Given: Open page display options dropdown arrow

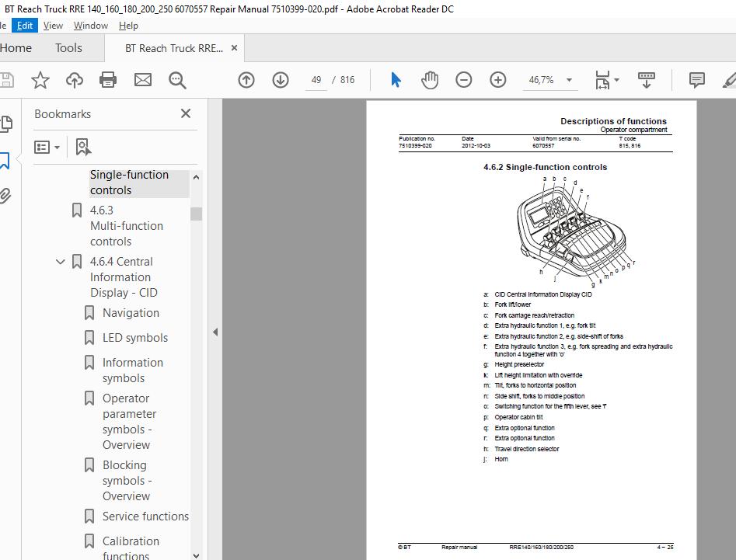Looking at the screenshot, I should pos(617,80).
